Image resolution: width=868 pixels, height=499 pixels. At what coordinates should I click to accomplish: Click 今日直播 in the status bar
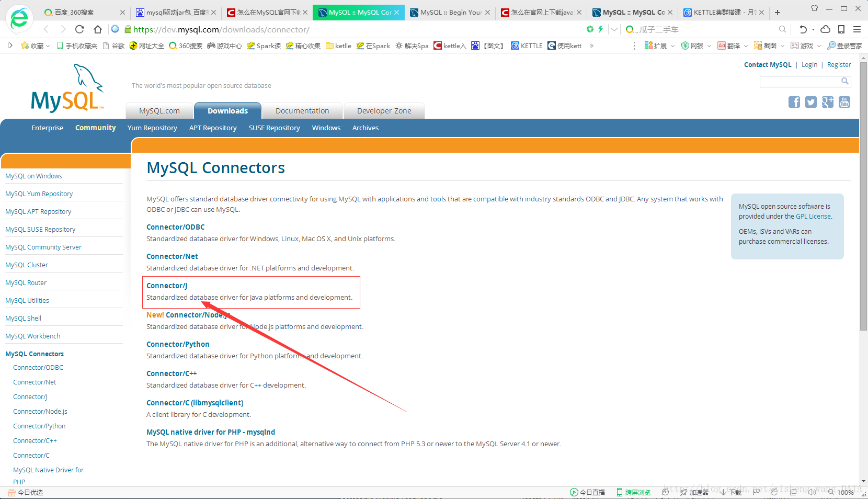[587, 492]
